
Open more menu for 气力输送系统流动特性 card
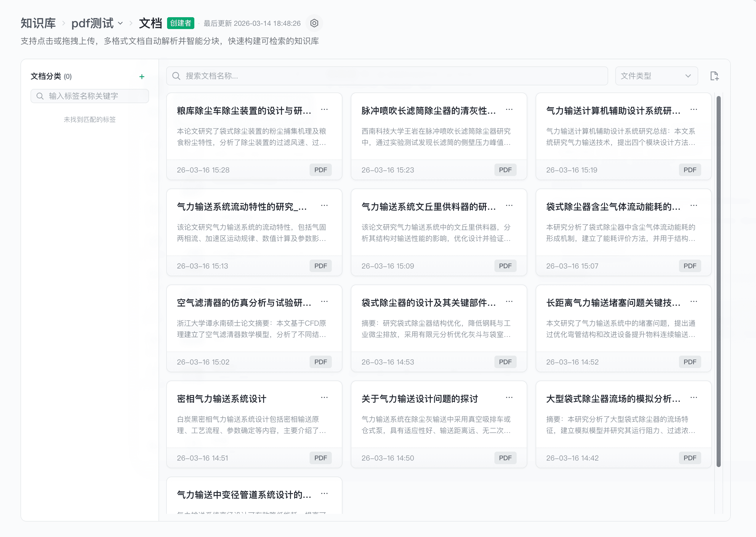click(324, 206)
